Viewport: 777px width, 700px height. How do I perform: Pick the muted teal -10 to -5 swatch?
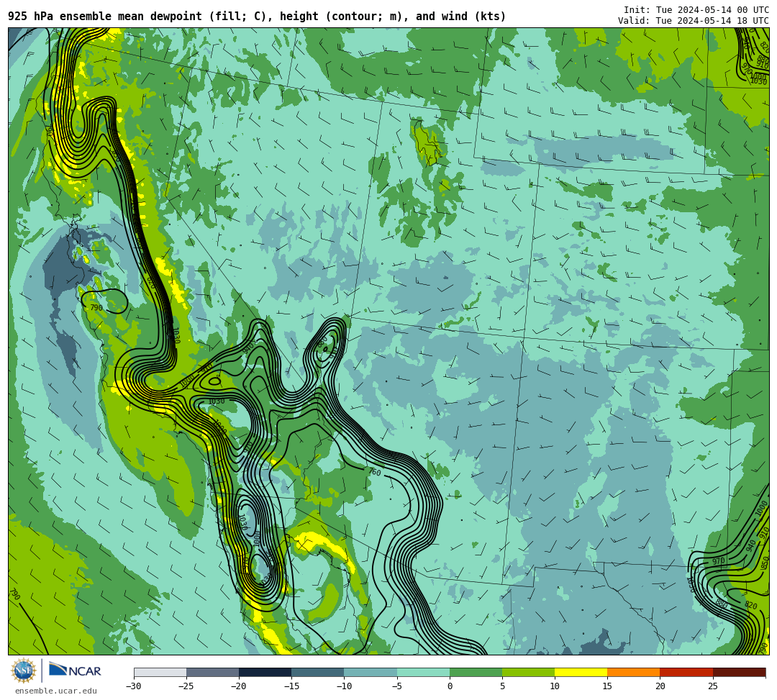click(x=371, y=672)
